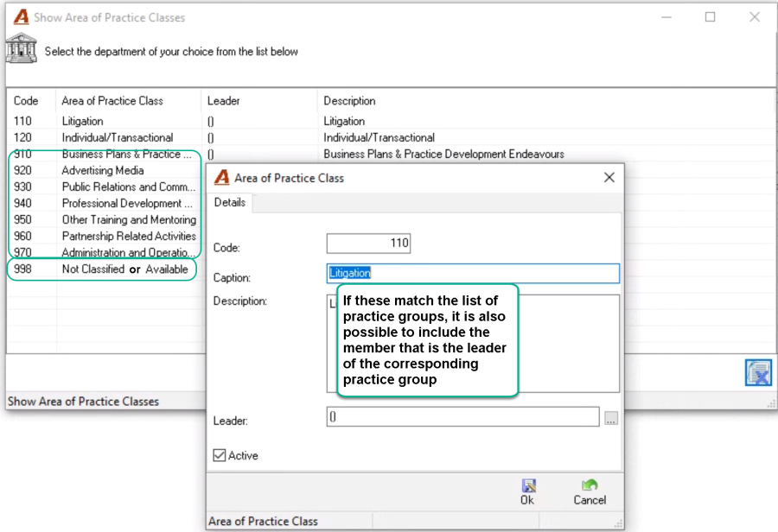Screen dimensions: 778x532
Task: Select the 930 Public Relations and Comm... row
Action: 105,187
